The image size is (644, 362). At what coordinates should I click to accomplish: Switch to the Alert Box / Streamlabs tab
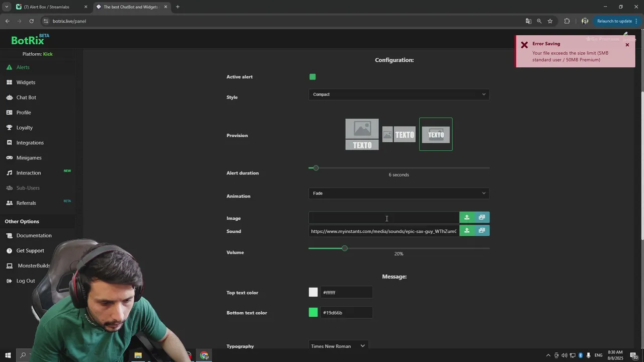(x=52, y=7)
